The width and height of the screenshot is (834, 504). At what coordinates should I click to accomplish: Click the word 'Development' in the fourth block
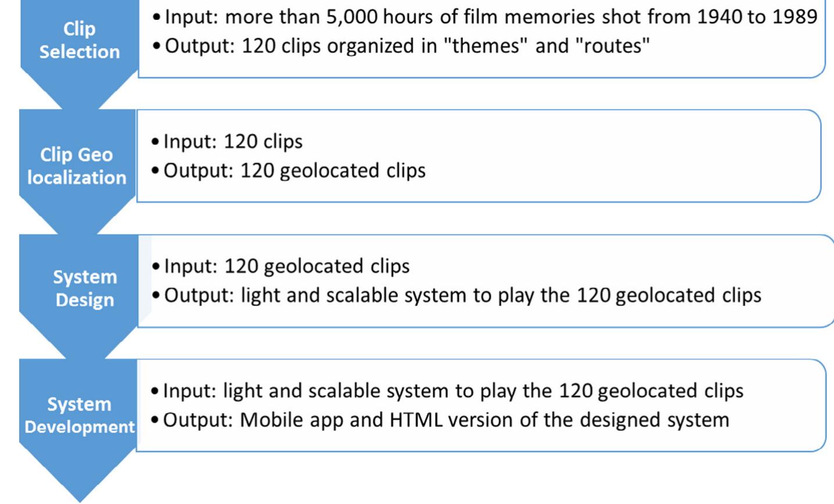click(x=80, y=427)
